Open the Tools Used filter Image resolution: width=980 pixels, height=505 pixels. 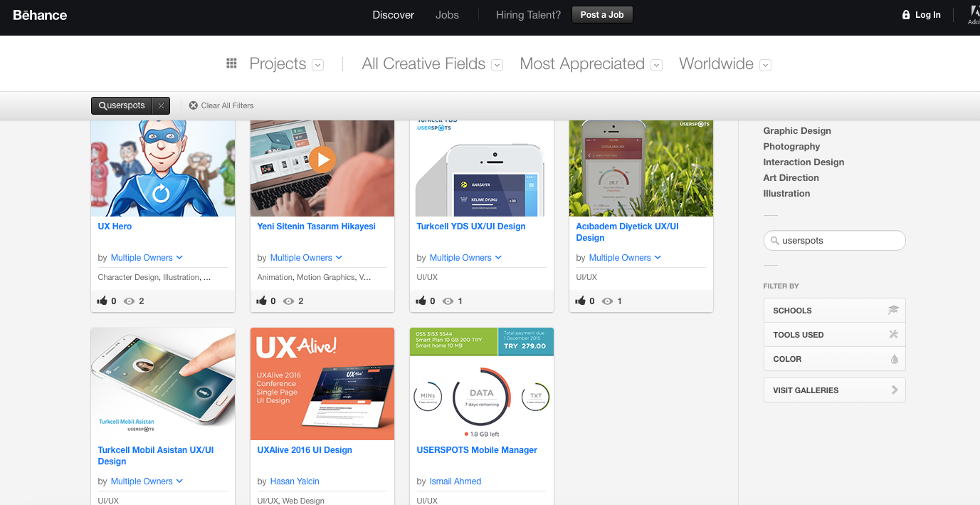834,335
